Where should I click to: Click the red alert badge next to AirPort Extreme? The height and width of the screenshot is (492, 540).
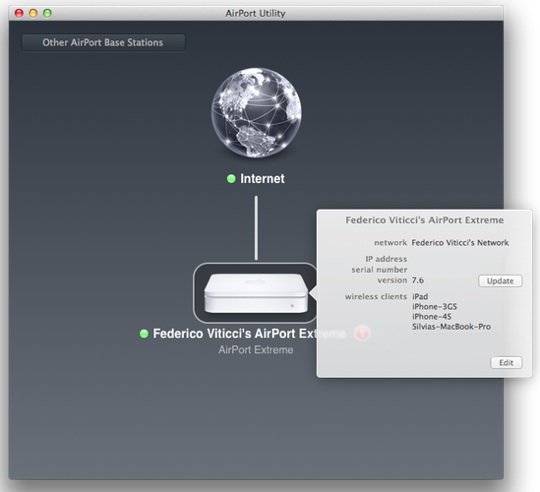pos(362,333)
